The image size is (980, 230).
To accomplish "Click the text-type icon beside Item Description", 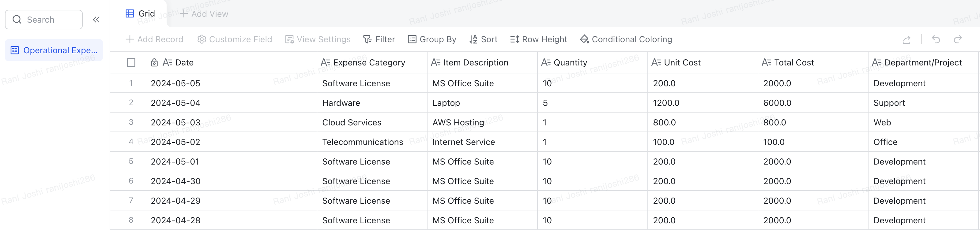I will [x=435, y=62].
